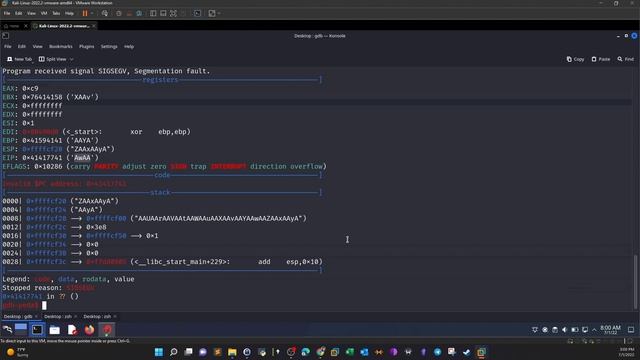Open File Explorer from Windows taskbar
Screen dimensions: 640x360
point(232,352)
